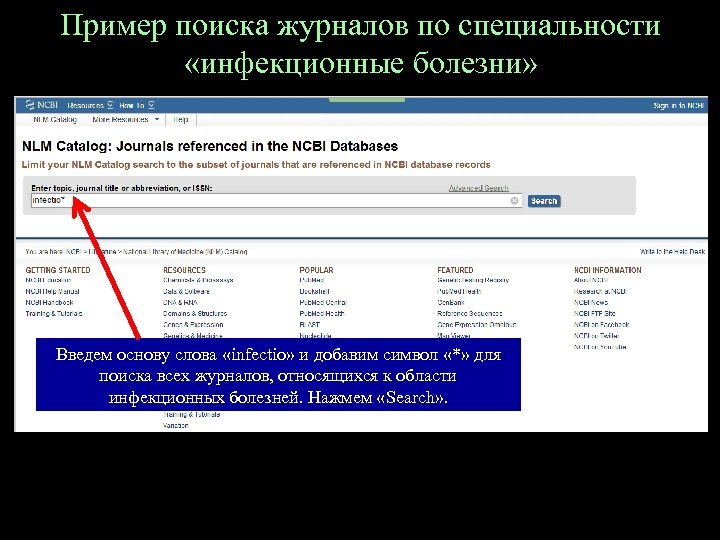Open NCBI on Twitter link
The image size is (720, 540).
point(596,336)
